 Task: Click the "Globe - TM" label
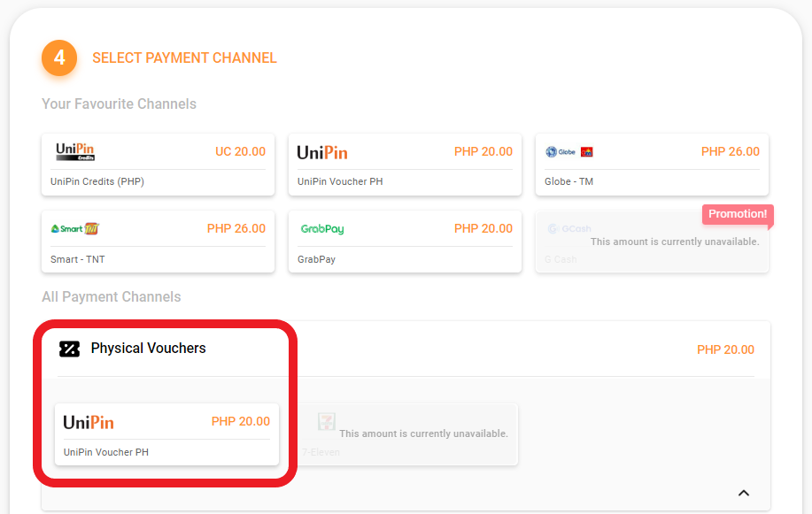pos(568,181)
